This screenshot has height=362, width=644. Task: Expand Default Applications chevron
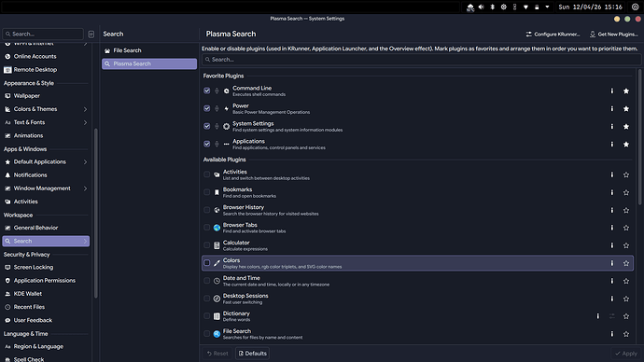click(x=85, y=162)
